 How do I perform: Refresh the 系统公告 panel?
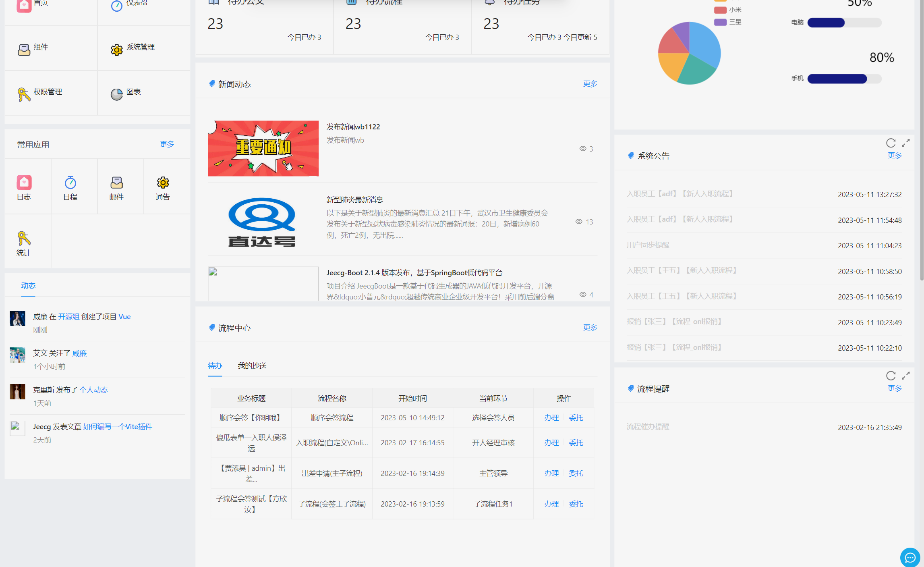click(891, 143)
